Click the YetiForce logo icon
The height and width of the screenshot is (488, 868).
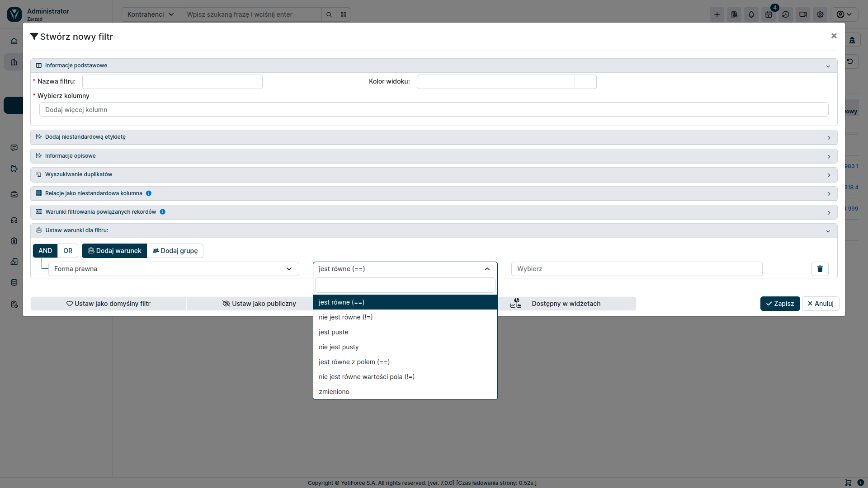click(14, 14)
